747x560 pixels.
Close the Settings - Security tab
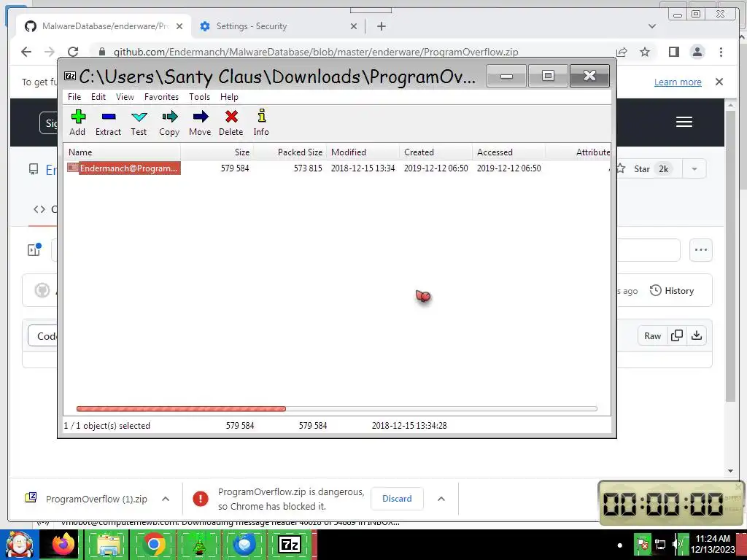point(354,26)
